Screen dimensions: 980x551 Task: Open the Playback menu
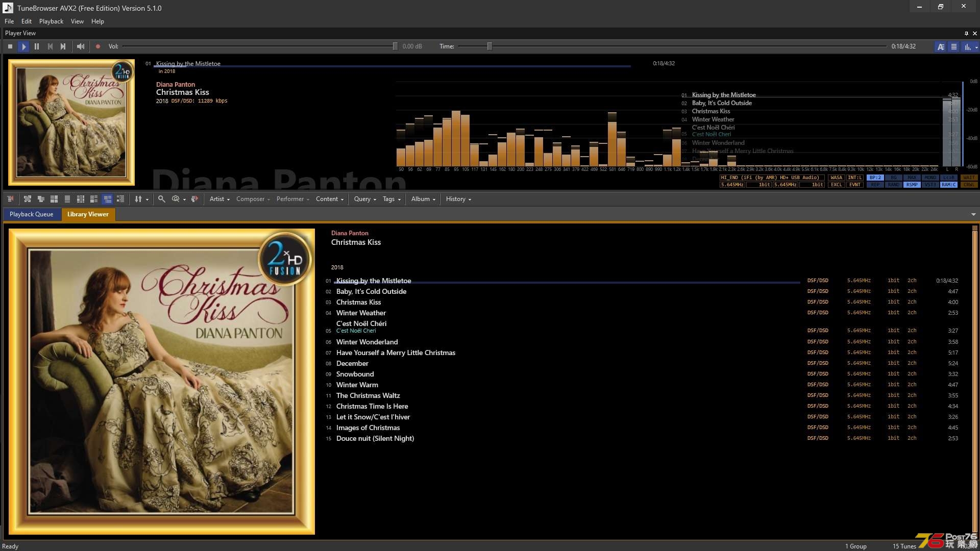[51, 21]
